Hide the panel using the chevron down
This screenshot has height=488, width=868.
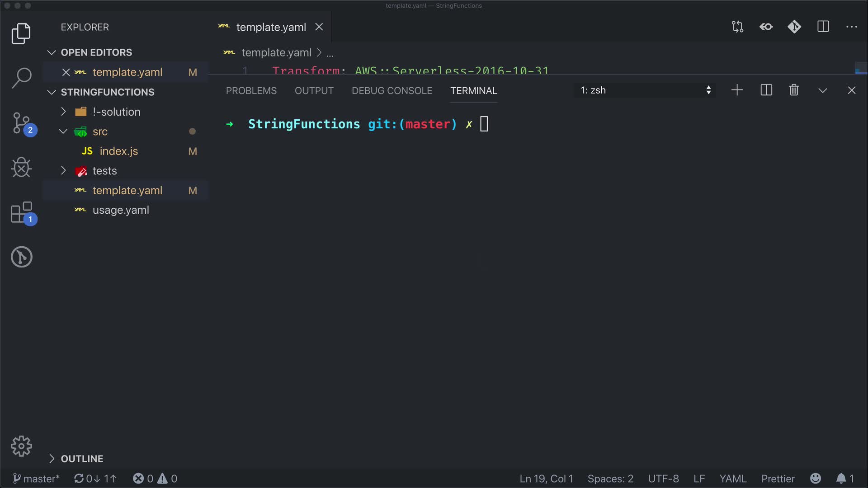823,90
